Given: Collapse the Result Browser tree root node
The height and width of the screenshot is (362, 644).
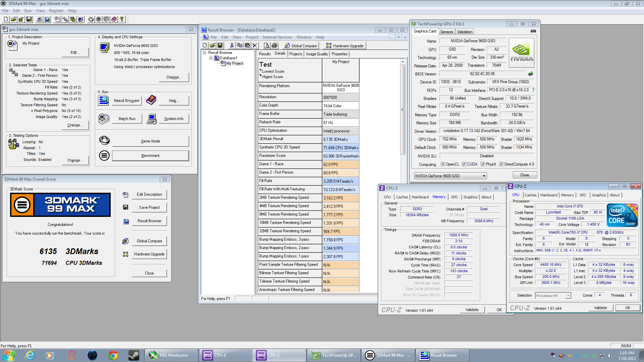Looking at the screenshot, I should 204,53.
